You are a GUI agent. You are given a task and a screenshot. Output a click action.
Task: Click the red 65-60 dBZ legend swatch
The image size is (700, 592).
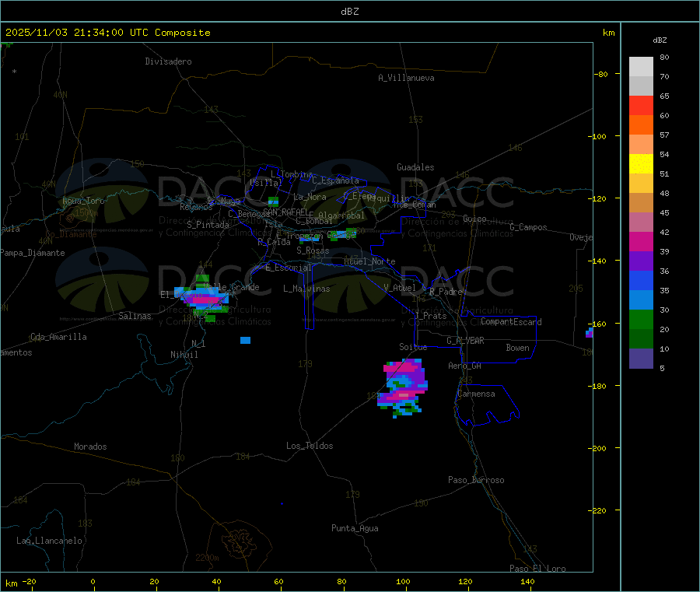tap(641, 105)
